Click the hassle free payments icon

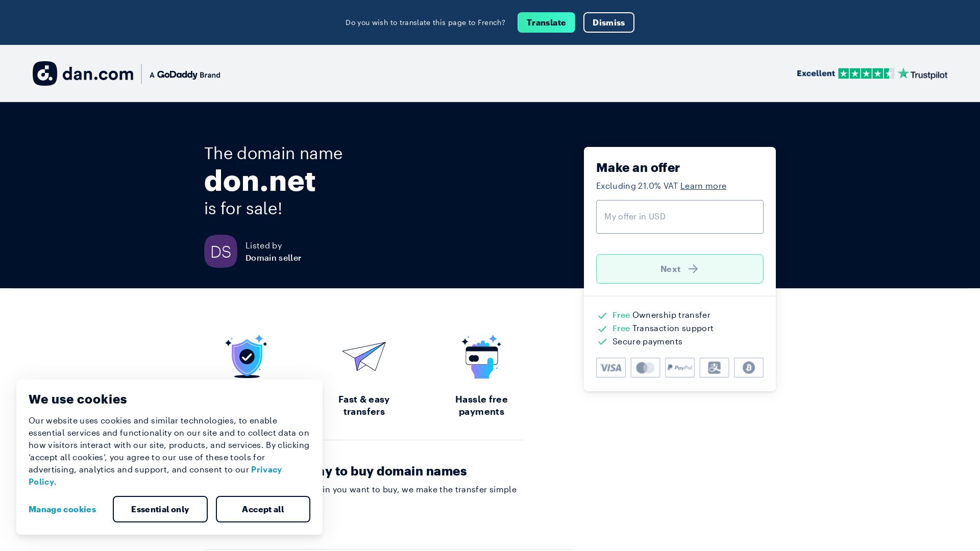pyautogui.click(x=481, y=357)
